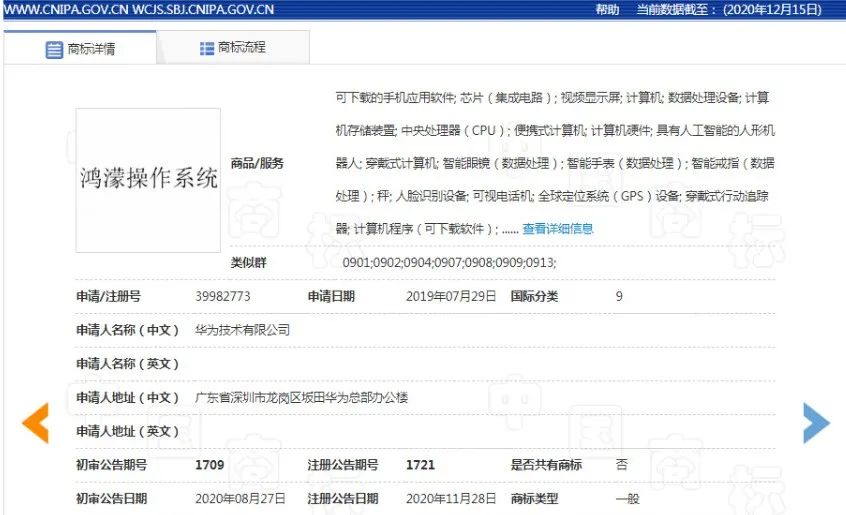The height and width of the screenshot is (515, 846).
Task: Switch to the 商标流程 tab
Action: [233, 47]
